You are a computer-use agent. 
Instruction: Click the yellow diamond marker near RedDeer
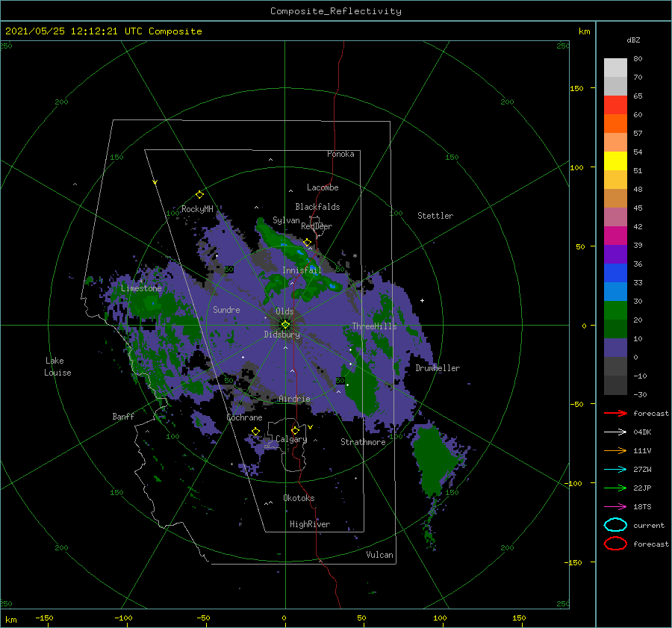pos(308,243)
